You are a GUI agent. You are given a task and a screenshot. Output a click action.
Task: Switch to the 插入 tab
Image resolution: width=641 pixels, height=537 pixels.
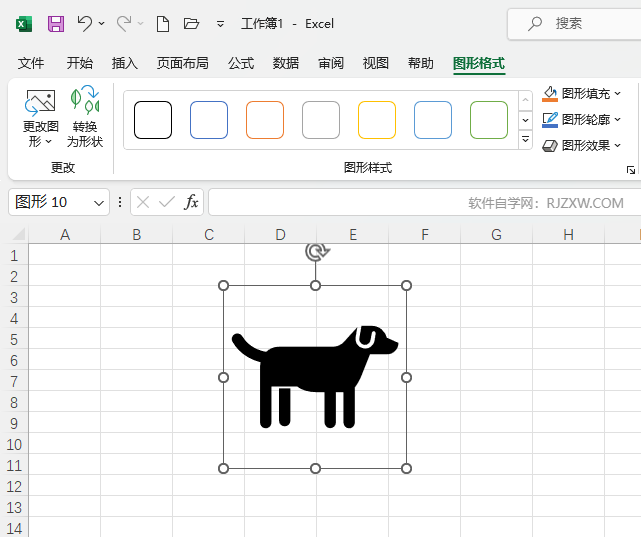pyautogui.click(x=125, y=63)
